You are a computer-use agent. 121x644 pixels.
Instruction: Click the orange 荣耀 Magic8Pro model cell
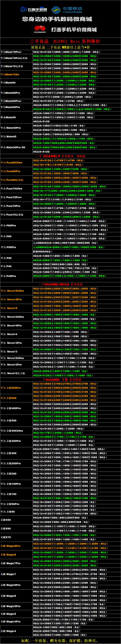(x=16, y=546)
